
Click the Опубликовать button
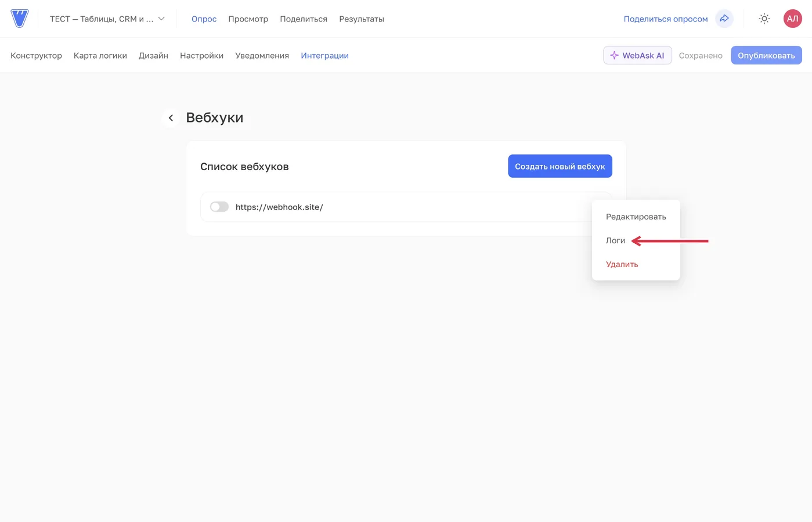coord(766,55)
